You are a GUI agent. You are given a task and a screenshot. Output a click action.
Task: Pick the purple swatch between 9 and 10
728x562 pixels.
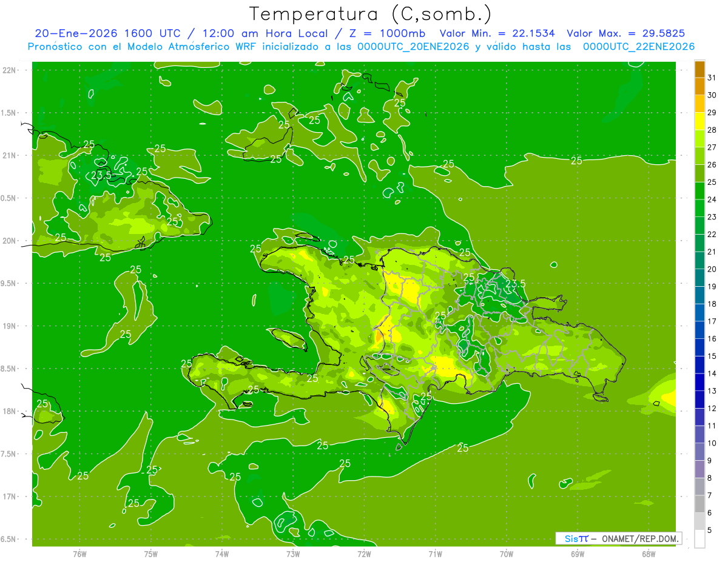[x=699, y=452]
